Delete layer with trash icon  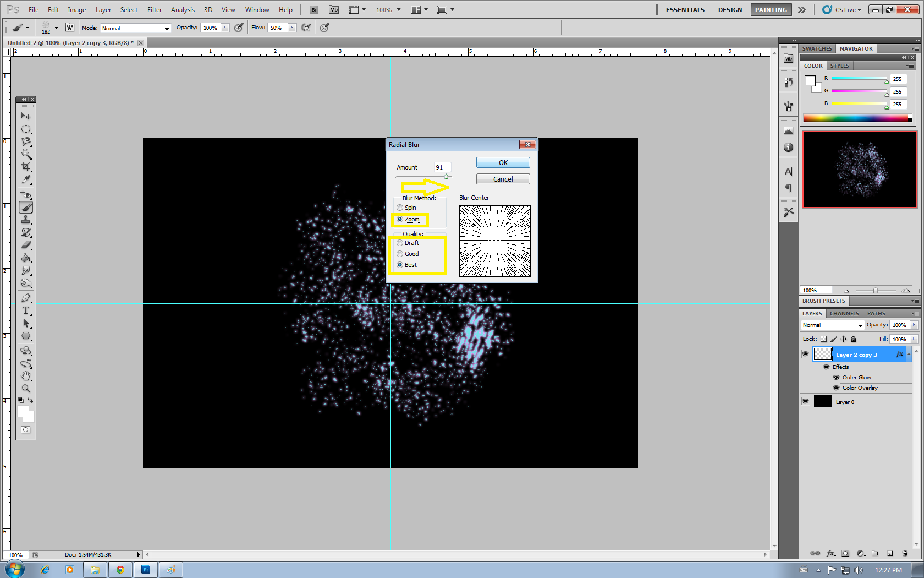coord(905,553)
